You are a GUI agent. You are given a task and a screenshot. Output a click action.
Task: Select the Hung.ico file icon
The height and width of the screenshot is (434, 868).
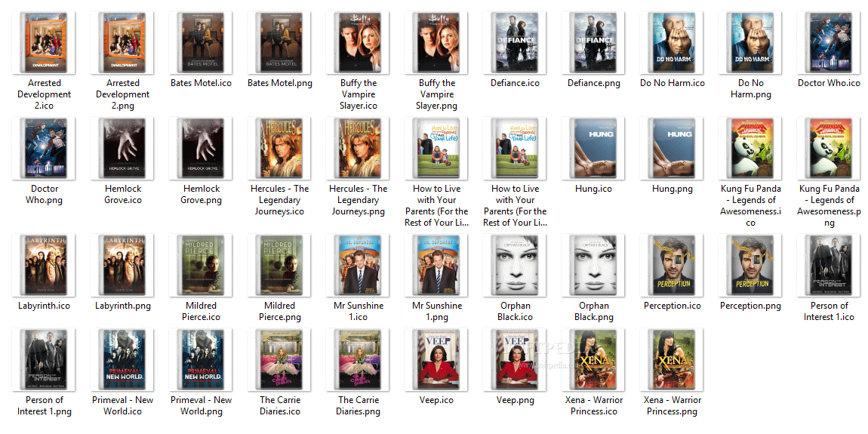point(594,149)
